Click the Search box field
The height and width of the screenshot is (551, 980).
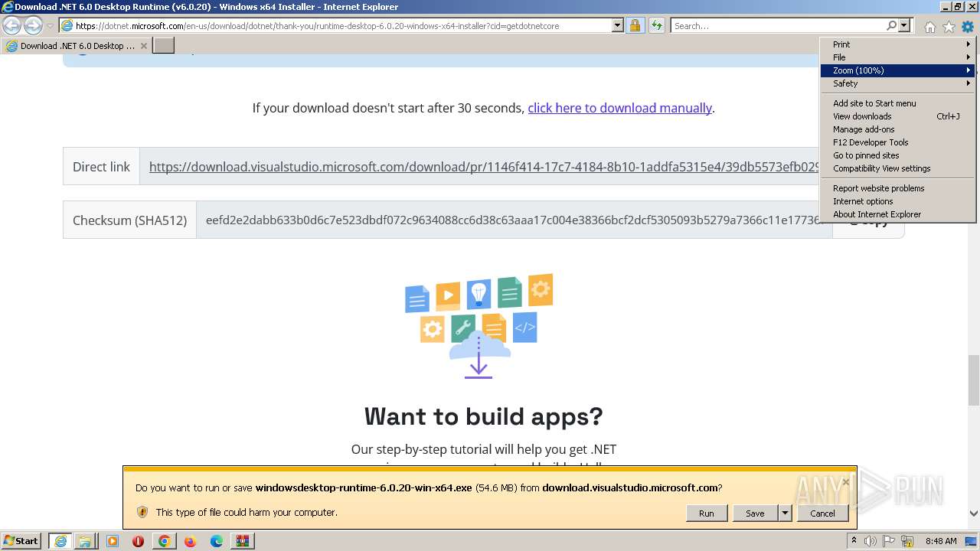click(779, 25)
